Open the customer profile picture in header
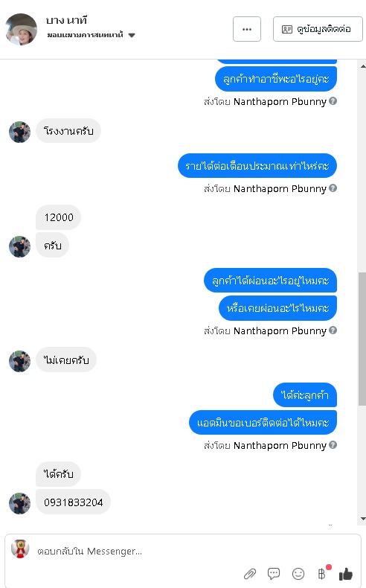366x588 pixels. coord(22,29)
